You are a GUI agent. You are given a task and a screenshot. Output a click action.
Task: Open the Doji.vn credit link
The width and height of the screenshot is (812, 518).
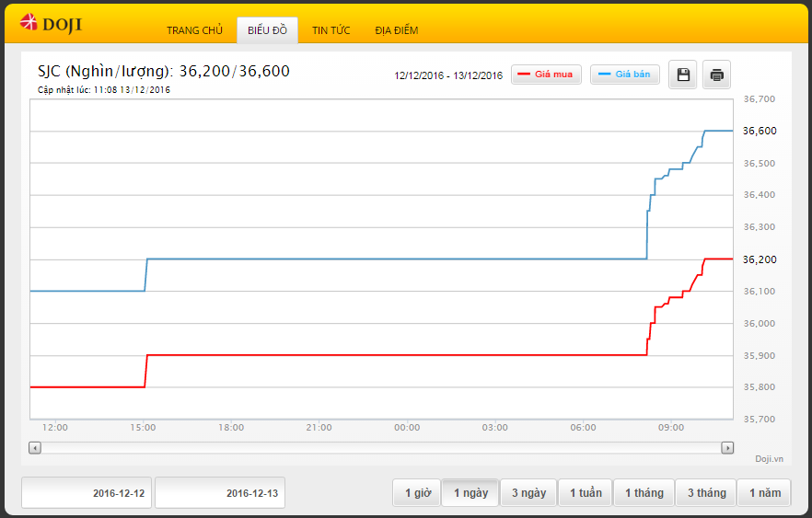pos(769,458)
